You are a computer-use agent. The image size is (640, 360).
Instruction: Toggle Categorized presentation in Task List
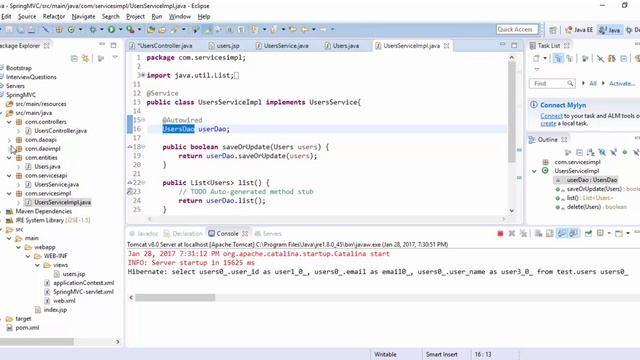point(558,59)
